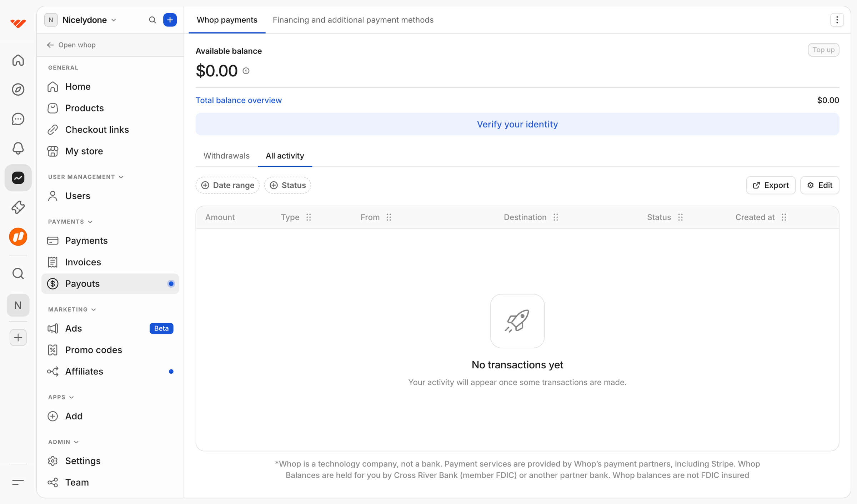This screenshot has width=857, height=504.
Task: Switch to the Withdrawals tab
Action: click(x=226, y=156)
